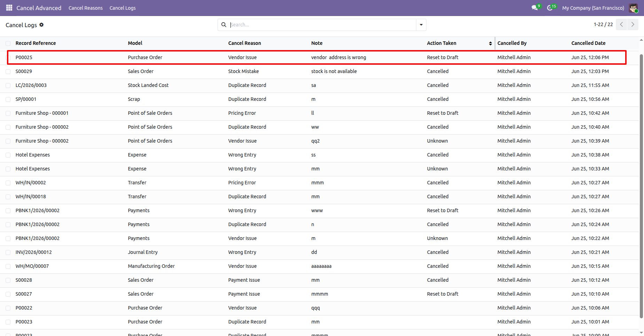Viewport: 644px width, 336px height.
Task: Click the magnifier search icon
Action: coord(224,25)
